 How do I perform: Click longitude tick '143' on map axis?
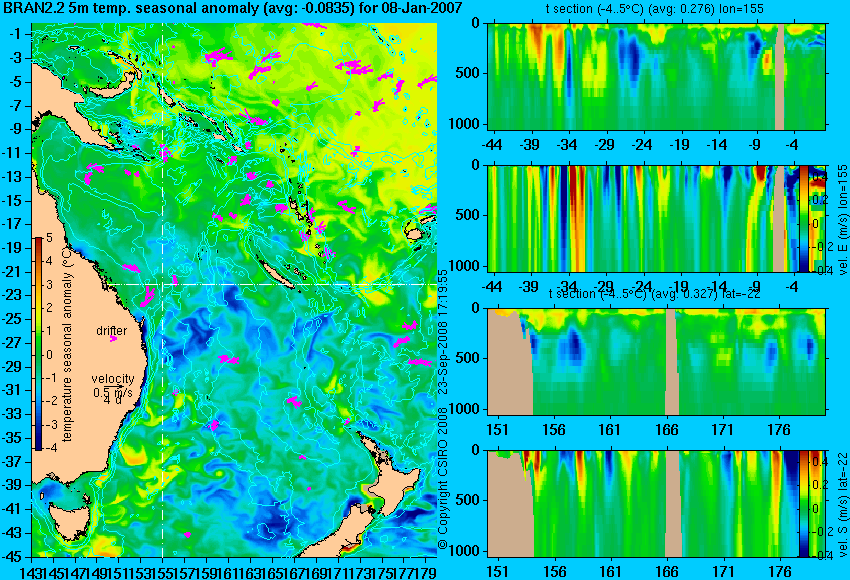tap(30, 572)
